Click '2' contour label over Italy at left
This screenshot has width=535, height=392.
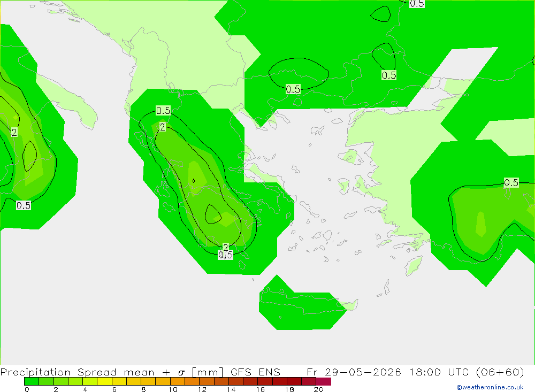click(14, 132)
